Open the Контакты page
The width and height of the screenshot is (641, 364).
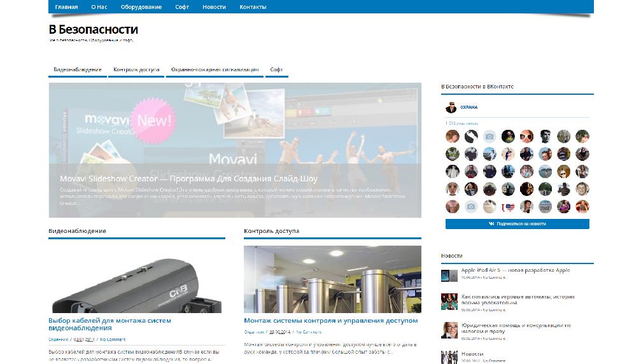click(253, 7)
